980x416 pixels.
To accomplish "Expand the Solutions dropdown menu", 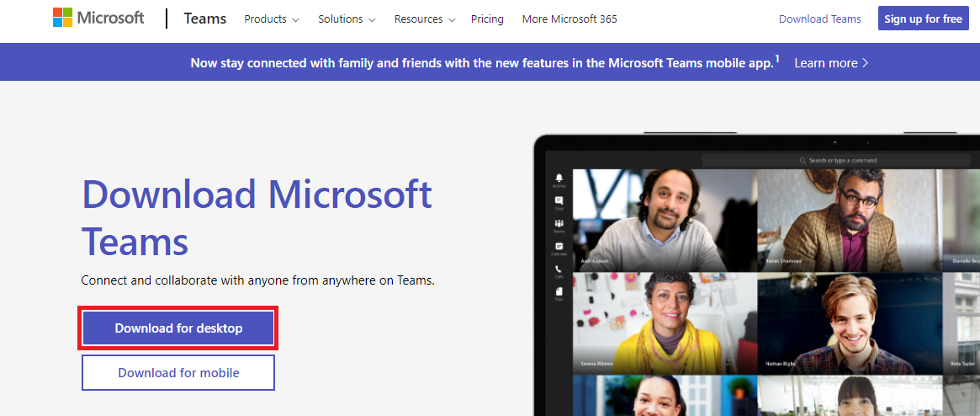I will pos(347,19).
